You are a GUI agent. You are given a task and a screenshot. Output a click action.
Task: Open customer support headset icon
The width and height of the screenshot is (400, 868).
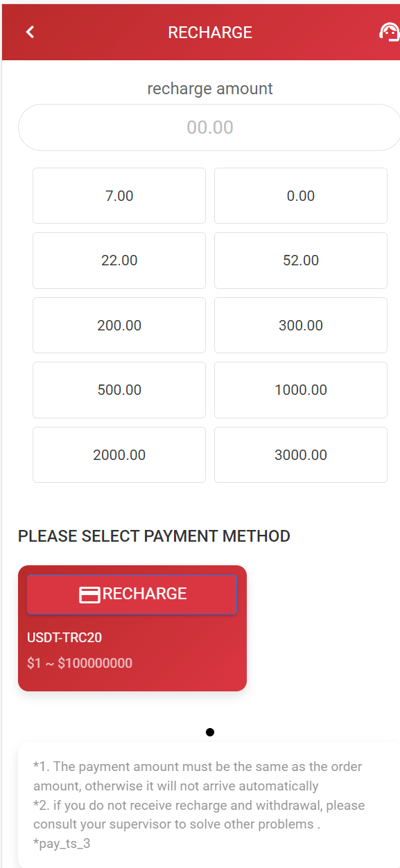click(x=389, y=32)
